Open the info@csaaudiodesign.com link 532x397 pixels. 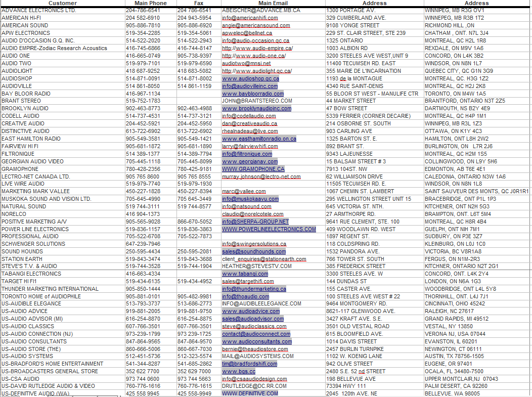click(254, 379)
